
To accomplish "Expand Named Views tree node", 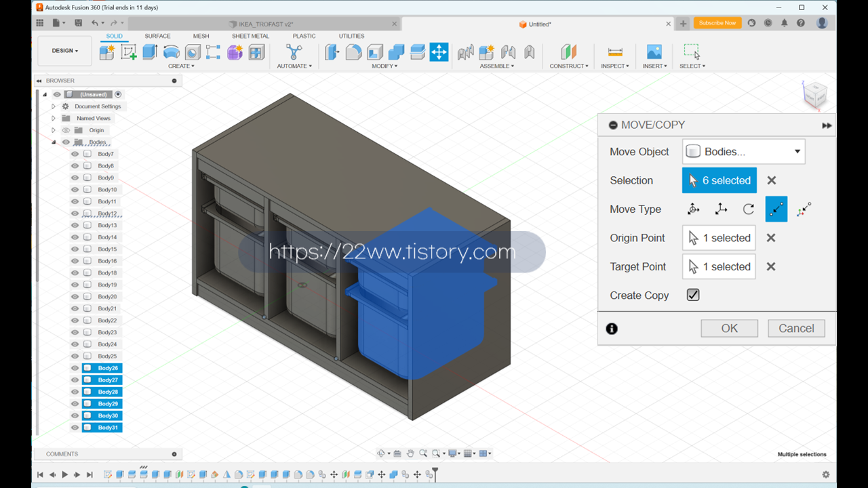I will [x=54, y=118].
